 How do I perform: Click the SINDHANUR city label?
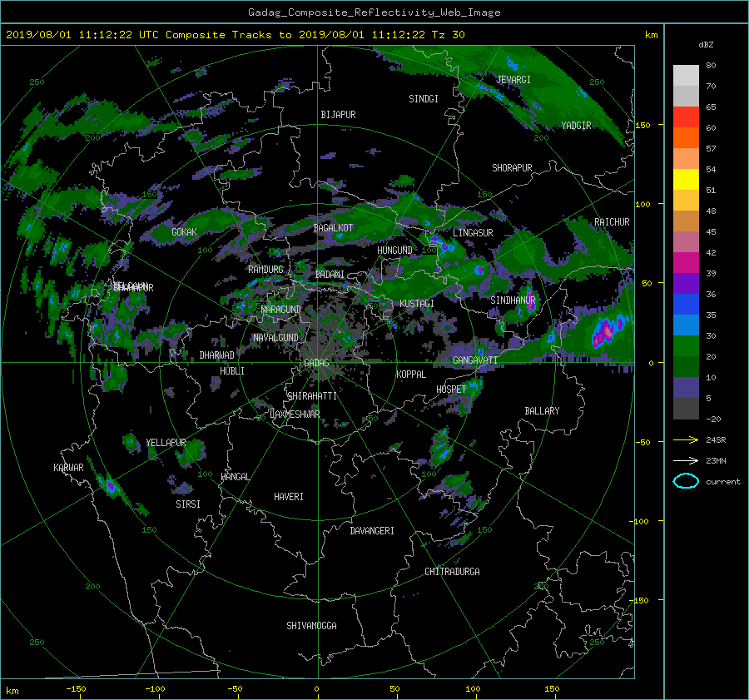click(513, 300)
